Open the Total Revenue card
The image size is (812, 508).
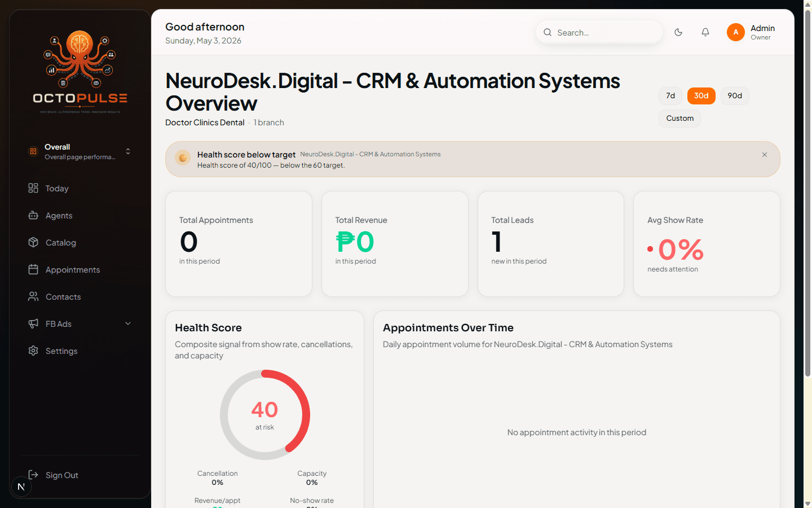point(395,244)
